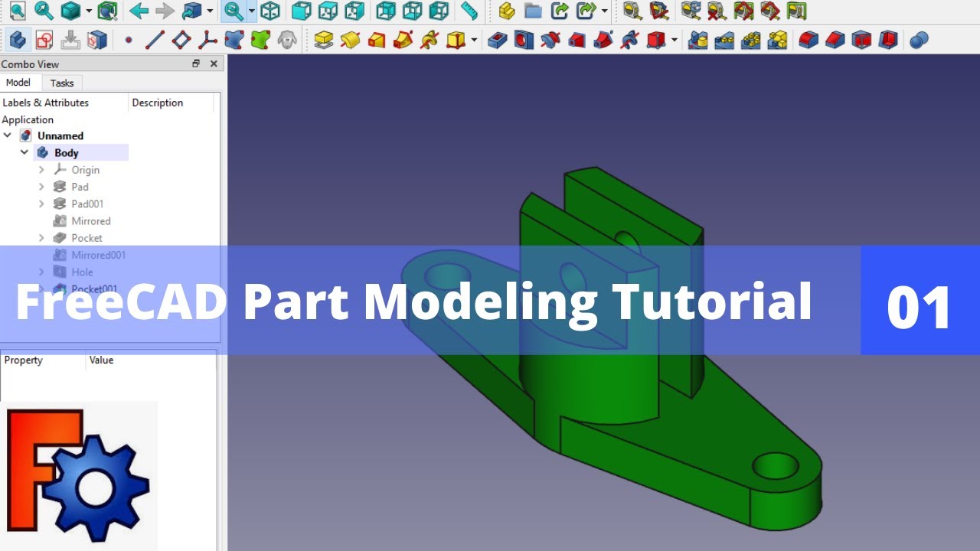Open the Draw style dropdown arrow
The image size is (980, 551).
tap(88, 11)
